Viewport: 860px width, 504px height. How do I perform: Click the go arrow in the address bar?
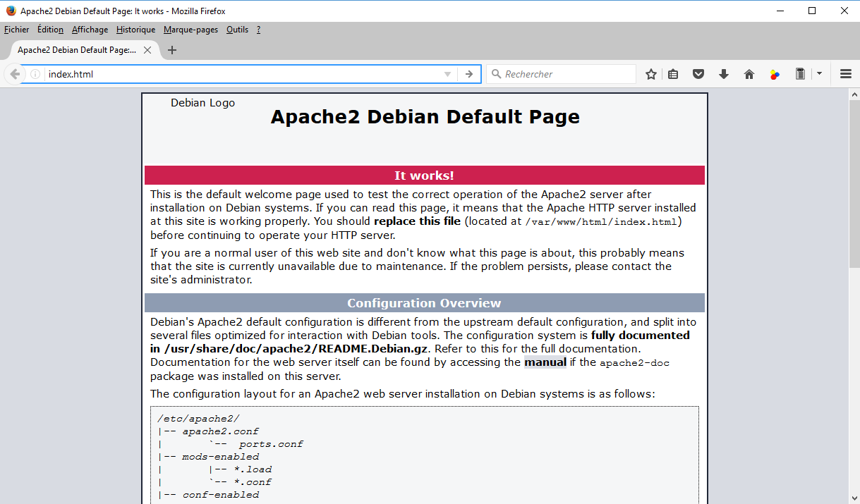coord(468,74)
